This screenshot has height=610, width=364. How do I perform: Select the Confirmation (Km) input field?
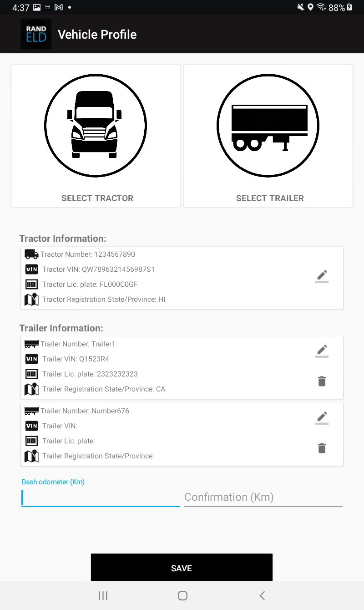point(263,497)
